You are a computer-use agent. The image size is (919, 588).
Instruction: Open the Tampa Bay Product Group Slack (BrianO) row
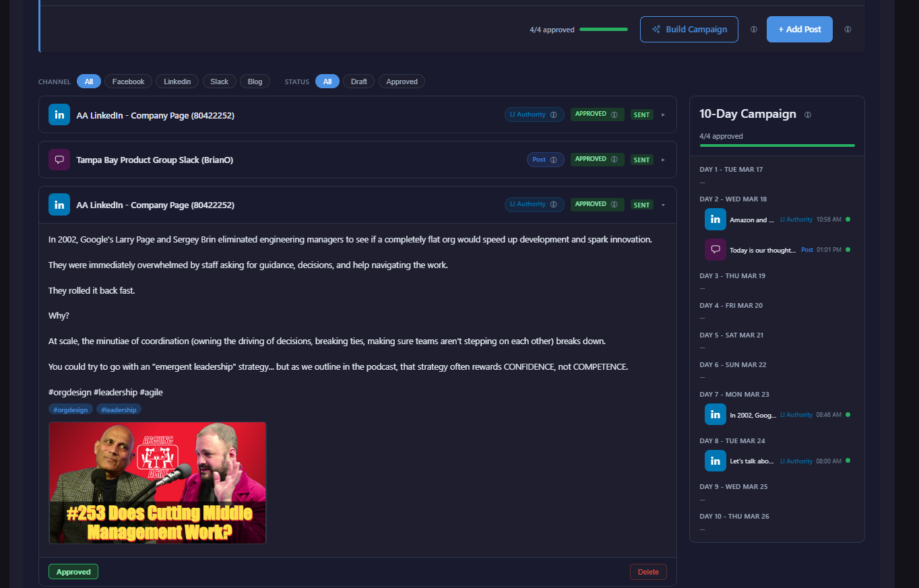[358, 160]
